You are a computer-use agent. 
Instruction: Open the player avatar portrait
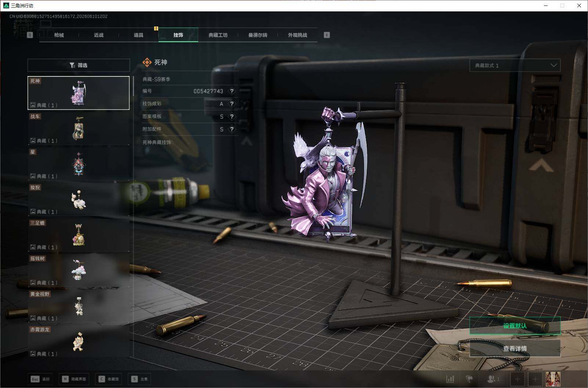553,379
